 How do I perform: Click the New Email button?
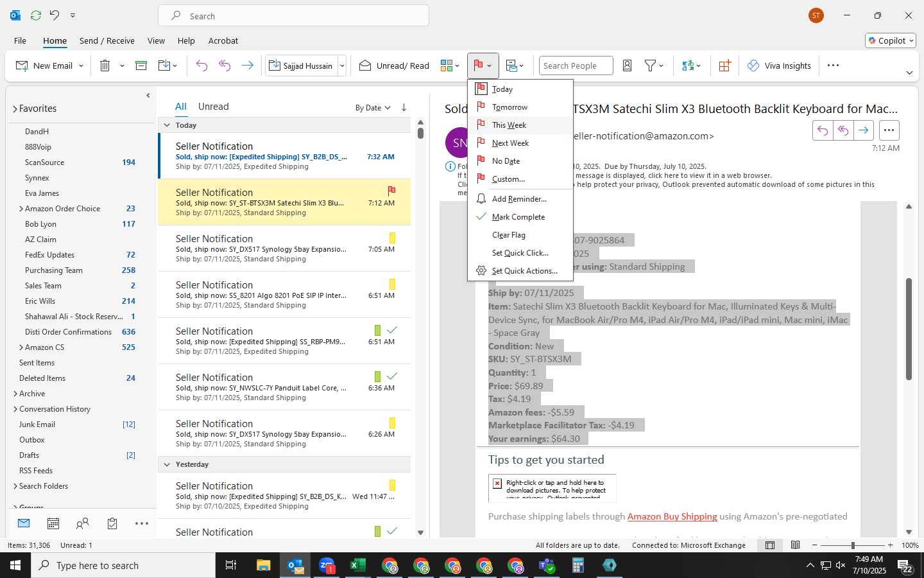click(x=44, y=66)
